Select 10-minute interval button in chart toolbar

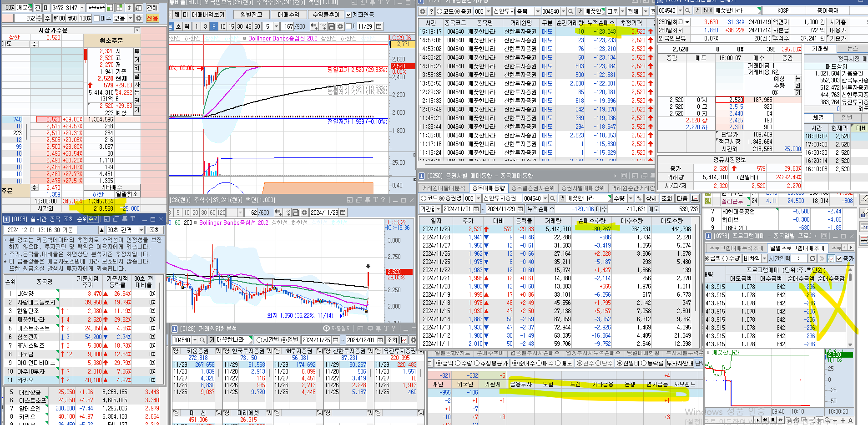pos(222,27)
